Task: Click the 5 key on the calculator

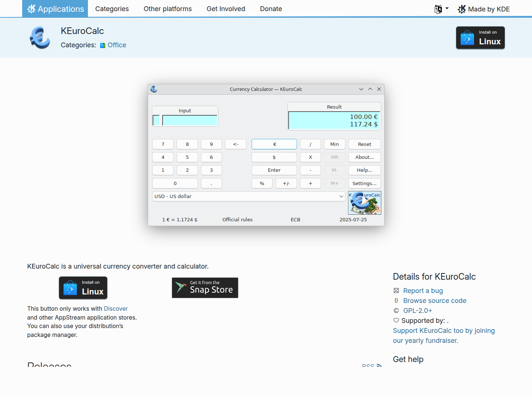Action: [x=187, y=157]
